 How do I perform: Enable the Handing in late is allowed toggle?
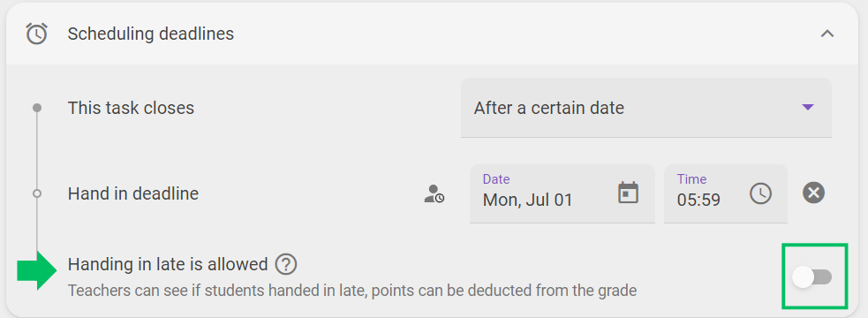812,277
